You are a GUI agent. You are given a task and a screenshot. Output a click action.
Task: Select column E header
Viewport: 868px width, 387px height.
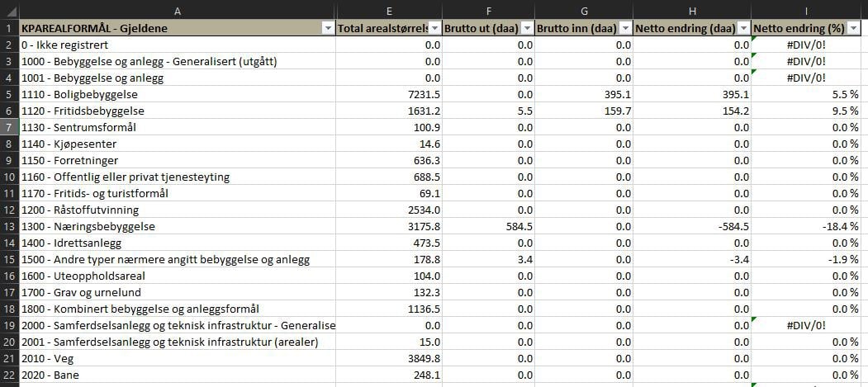[389, 10]
